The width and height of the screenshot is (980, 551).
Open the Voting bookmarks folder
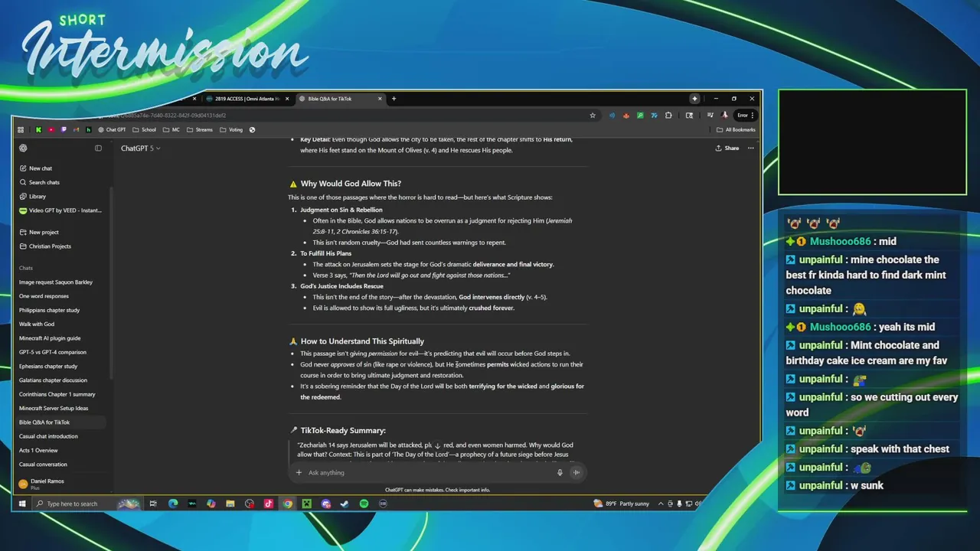pyautogui.click(x=231, y=130)
